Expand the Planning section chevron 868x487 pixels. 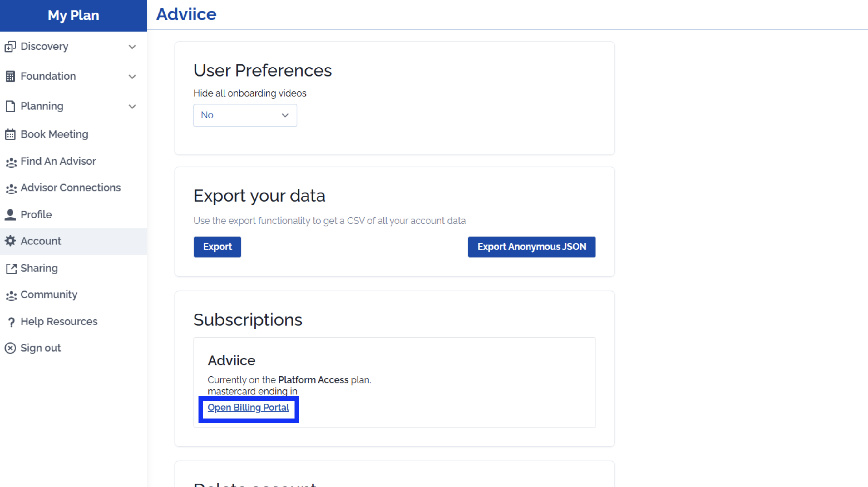pos(132,107)
